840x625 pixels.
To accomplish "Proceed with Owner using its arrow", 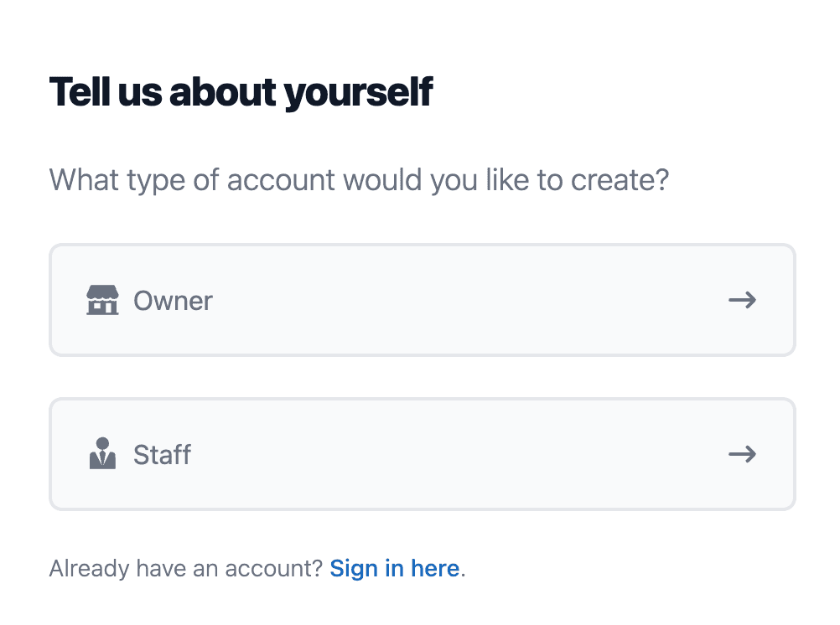I will (743, 300).
